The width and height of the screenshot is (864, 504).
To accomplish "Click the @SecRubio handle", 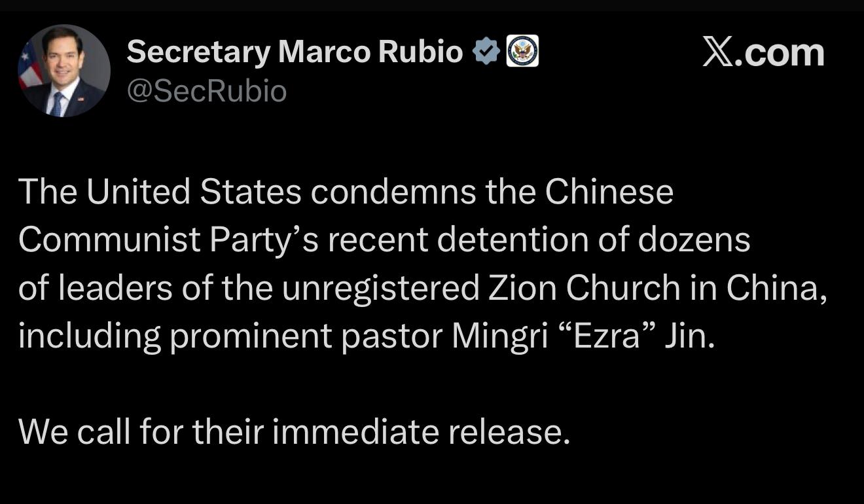I will [207, 91].
